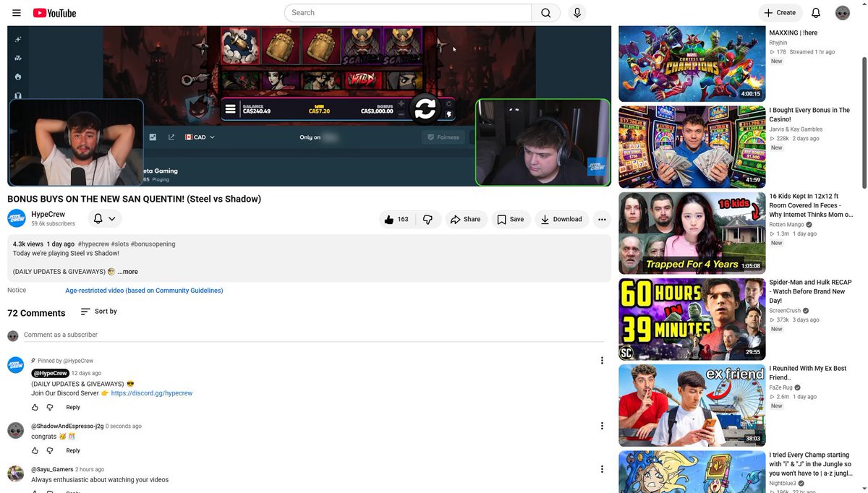Open the hamburger guide menu
The height and width of the screenshot is (493, 868).
[17, 12]
